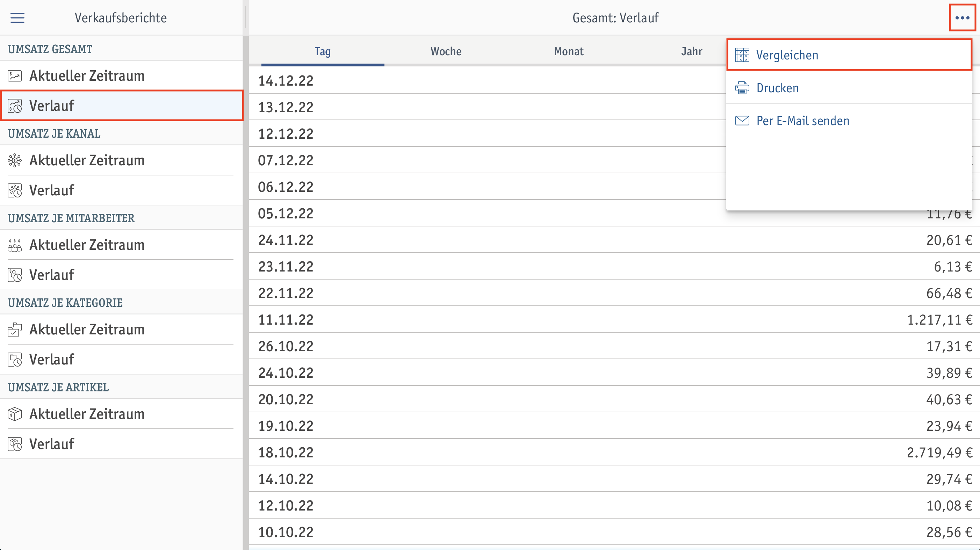Click the 66,48 € amount
This screenshot has width=980, height=550.
pyautogui.click(x=949, y=293)
